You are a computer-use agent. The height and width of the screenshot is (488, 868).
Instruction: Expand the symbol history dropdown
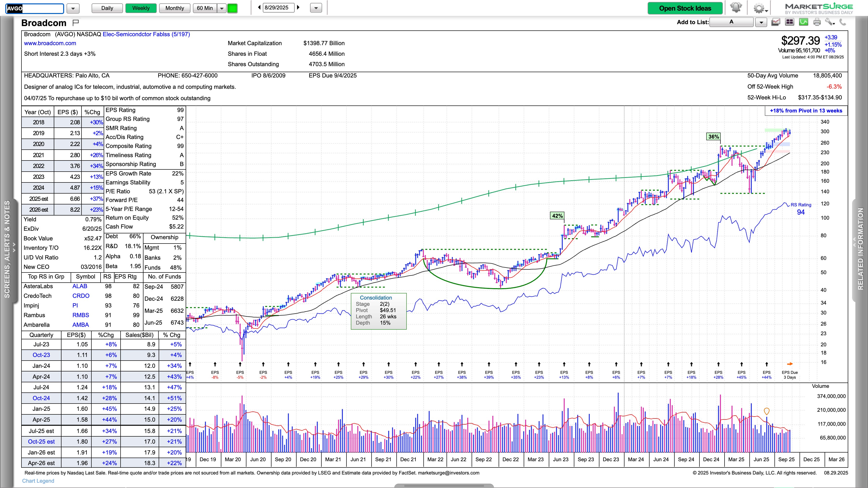(73, 8)
